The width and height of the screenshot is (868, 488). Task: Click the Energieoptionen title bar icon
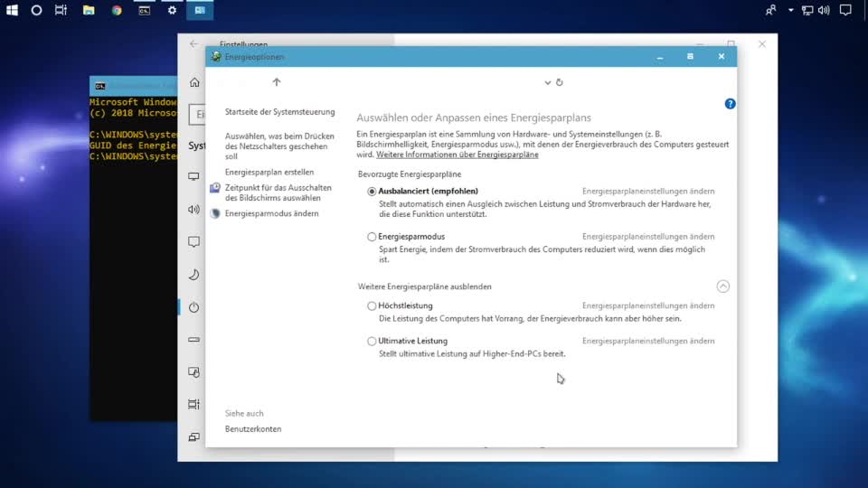[216, 56]
